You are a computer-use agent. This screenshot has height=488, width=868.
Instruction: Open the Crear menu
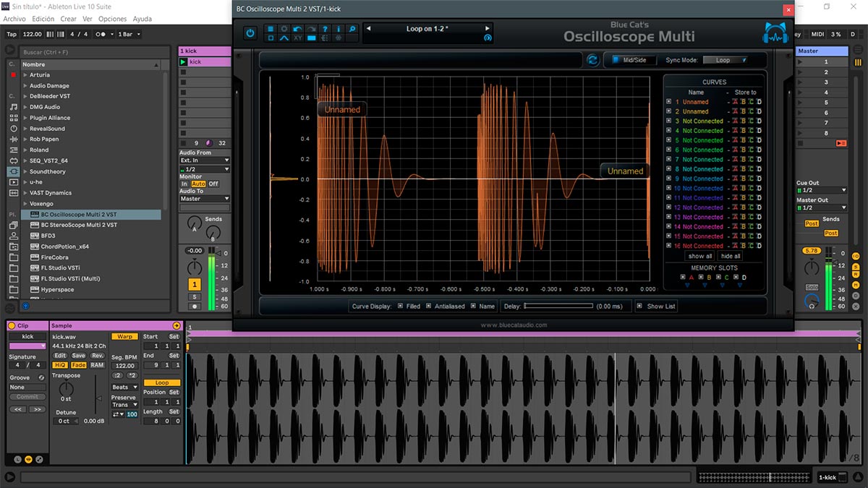pos(69,19)
